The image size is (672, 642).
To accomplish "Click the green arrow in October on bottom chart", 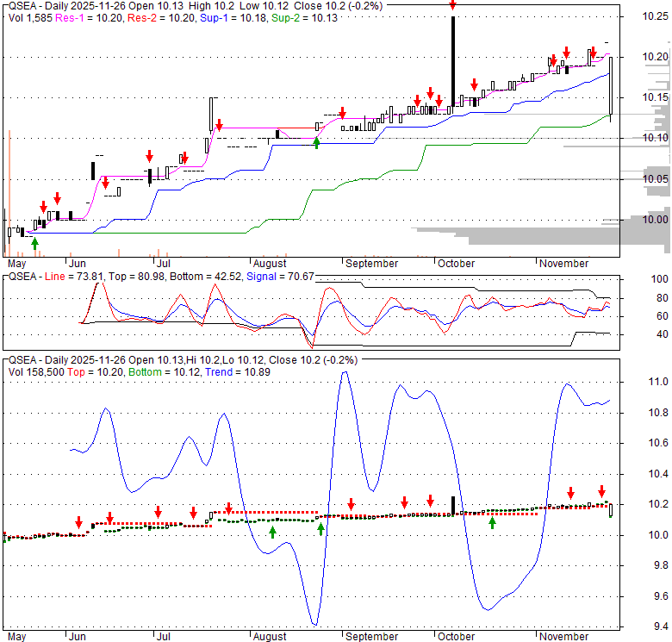I will [492, 522].
